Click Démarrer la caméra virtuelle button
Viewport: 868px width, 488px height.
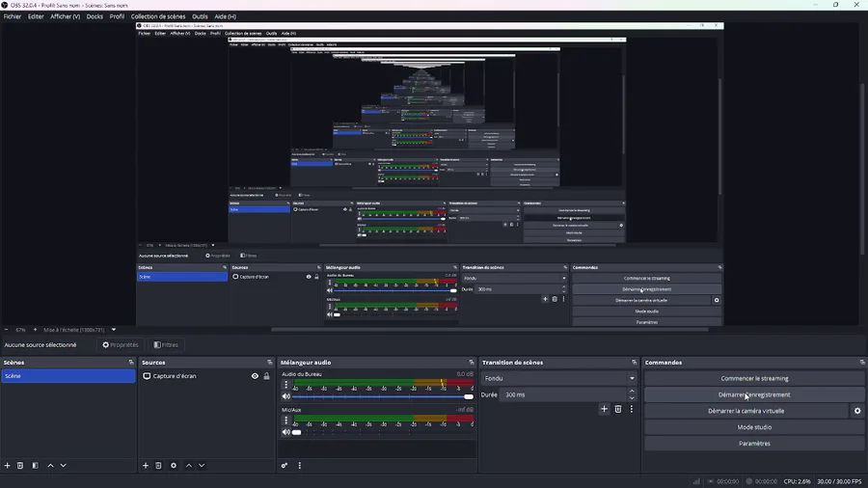746,411
